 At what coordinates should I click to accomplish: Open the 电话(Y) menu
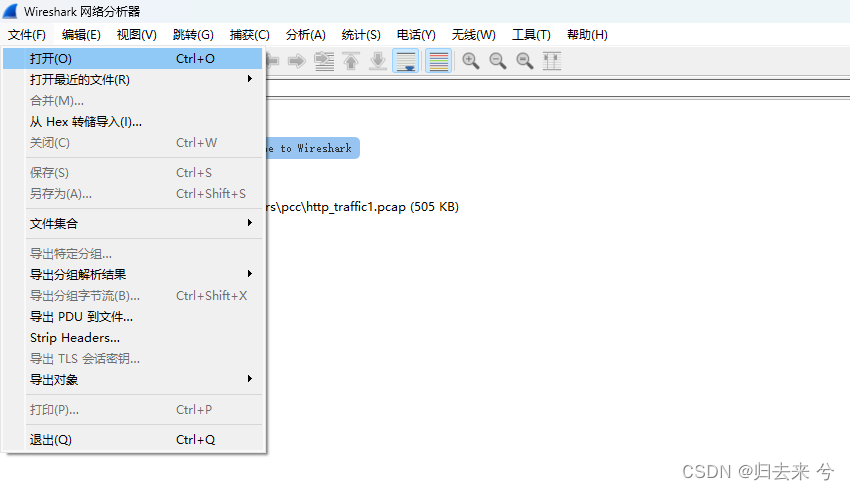tap(416, 35)
